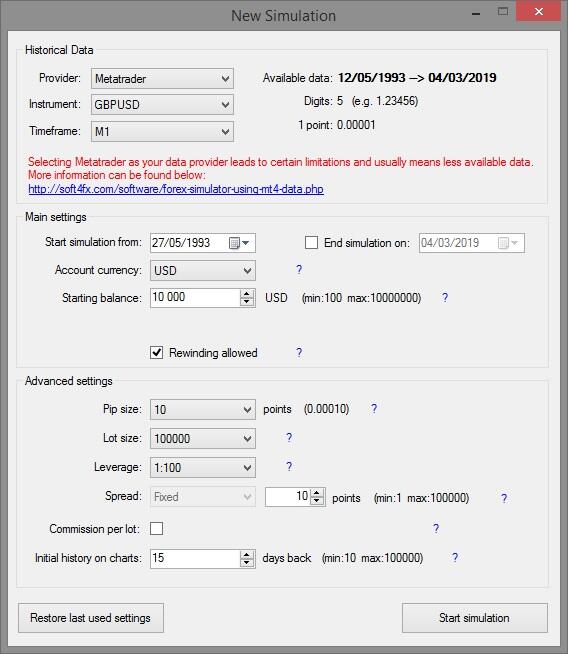Click the Leverage help question mark
The width and height of the screenshot is (568, 654).
click(289, 466)
